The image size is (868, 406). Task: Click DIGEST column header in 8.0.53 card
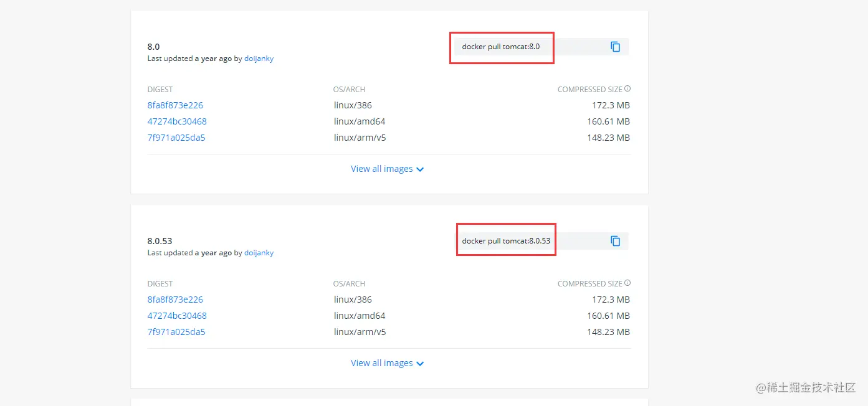pyautogui.click(x=160, y=284)
